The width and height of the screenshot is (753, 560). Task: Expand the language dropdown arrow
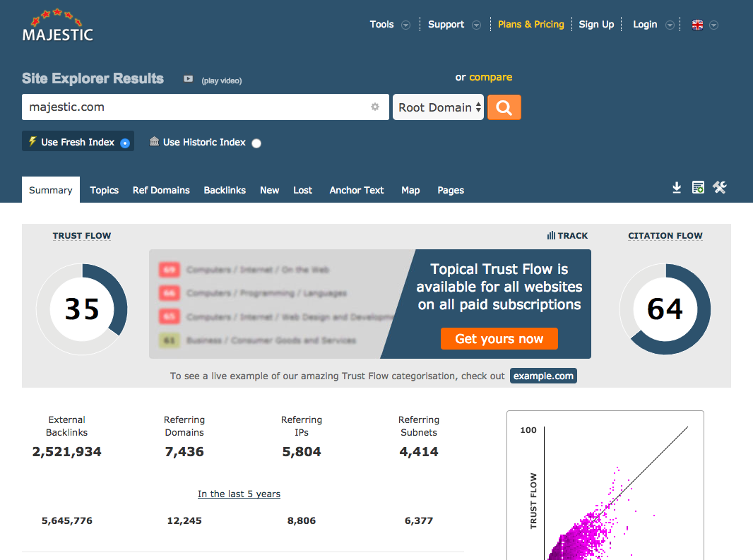713,25
